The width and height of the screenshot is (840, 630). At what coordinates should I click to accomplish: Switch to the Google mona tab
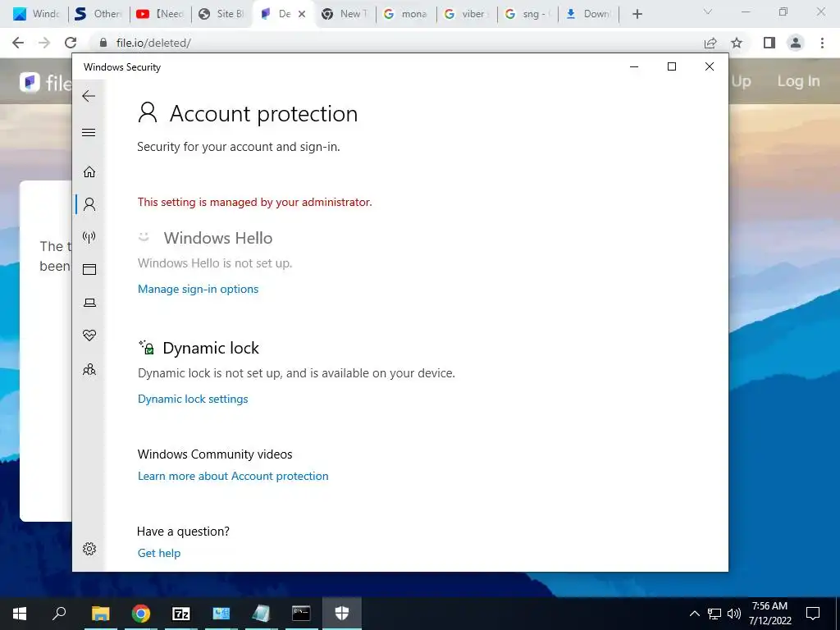[x=405, y=14]
